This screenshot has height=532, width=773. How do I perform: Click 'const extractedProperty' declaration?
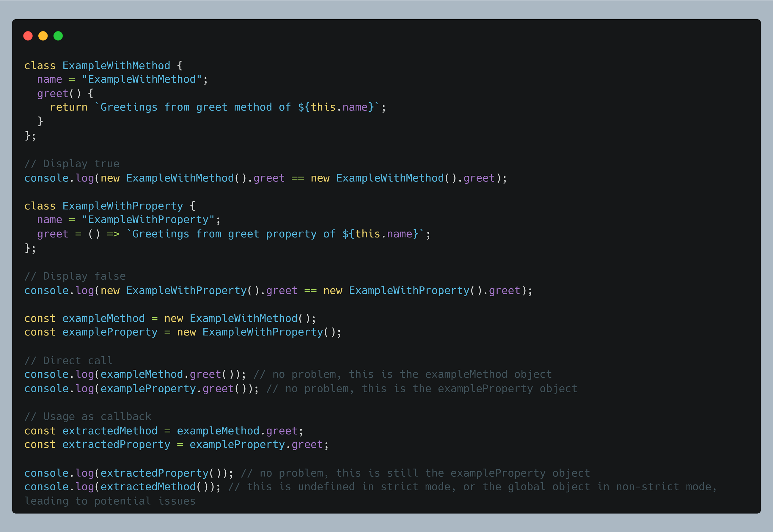click(176, 445)
